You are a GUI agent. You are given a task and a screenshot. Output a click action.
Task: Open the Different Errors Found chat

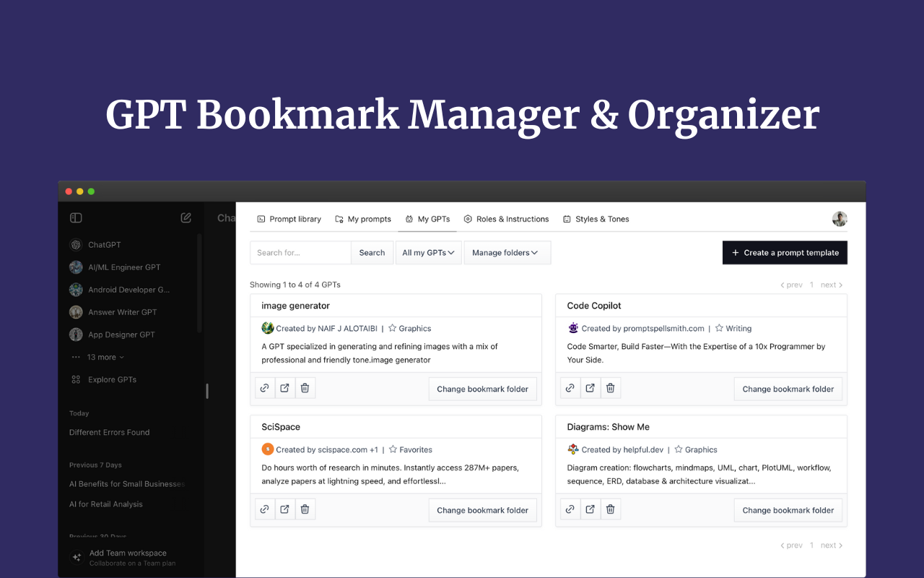109,432
